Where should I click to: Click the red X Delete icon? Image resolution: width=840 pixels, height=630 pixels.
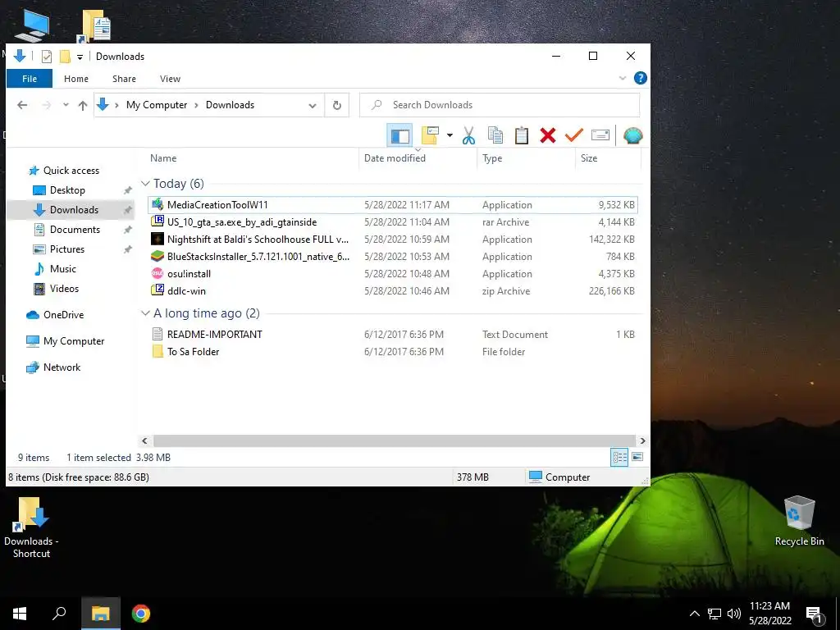point(547,135)
